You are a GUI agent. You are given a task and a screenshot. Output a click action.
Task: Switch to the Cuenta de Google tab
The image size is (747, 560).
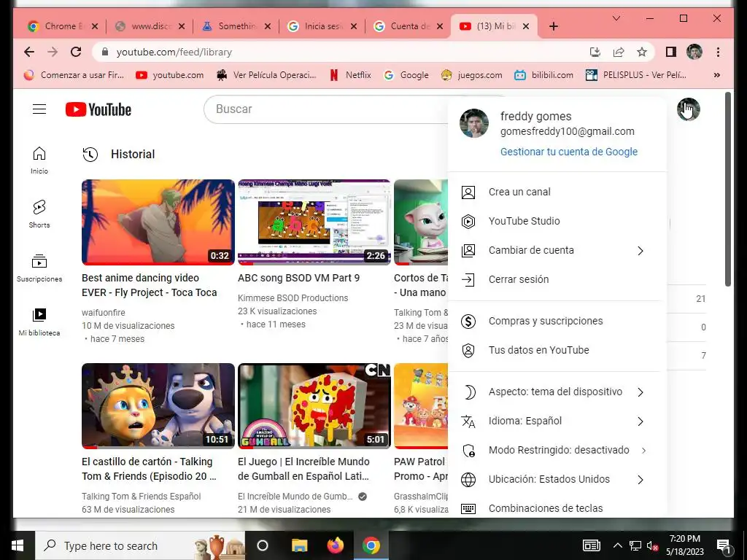tap(409, 26)
